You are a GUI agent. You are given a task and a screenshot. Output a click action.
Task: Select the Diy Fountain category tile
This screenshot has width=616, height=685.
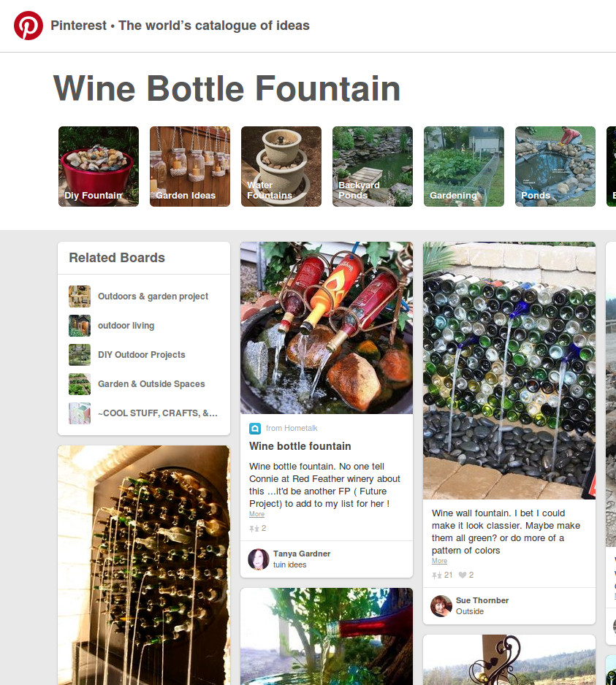(99, 167)
